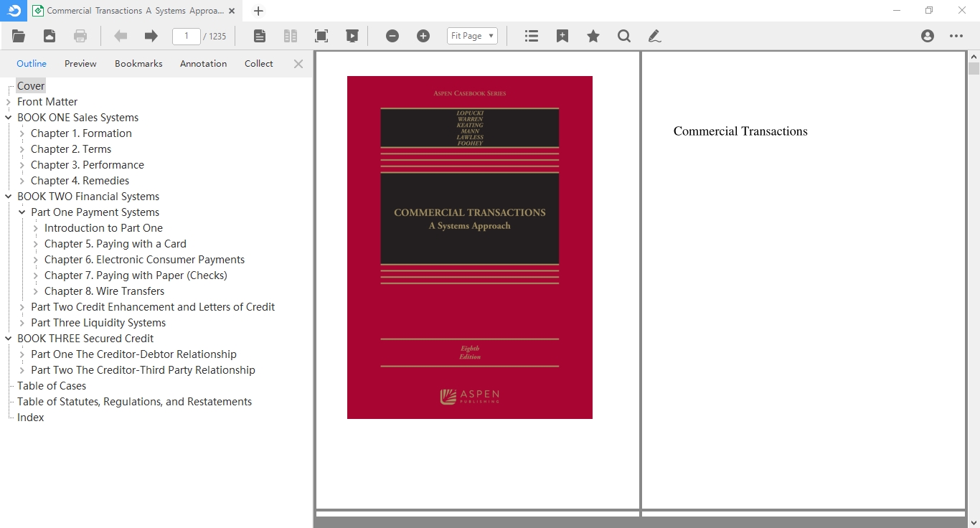Collapse BOOK TWO Financial Systems

point(9,197)
